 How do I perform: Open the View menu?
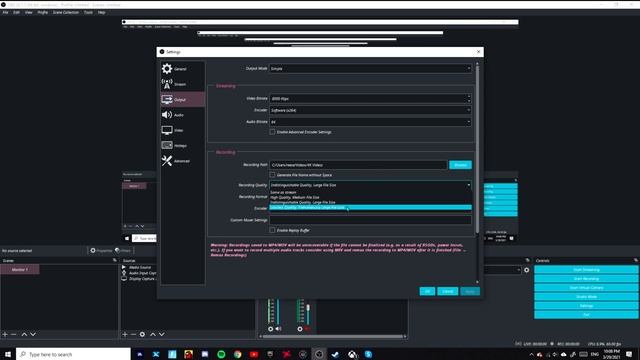pos(29,13)
